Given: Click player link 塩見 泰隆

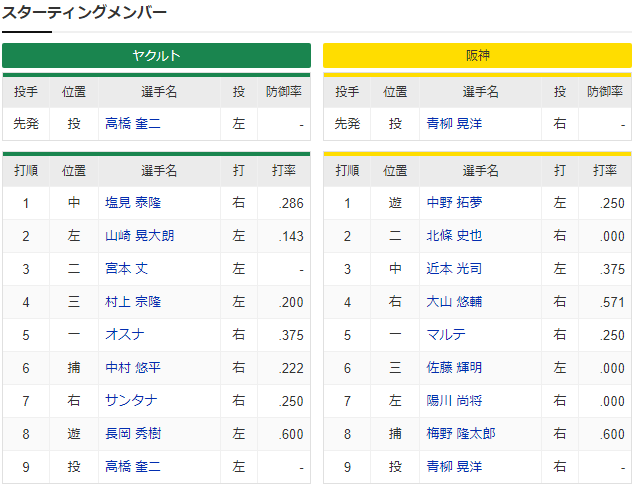Looking at the screenshot, I should point(133,202).
